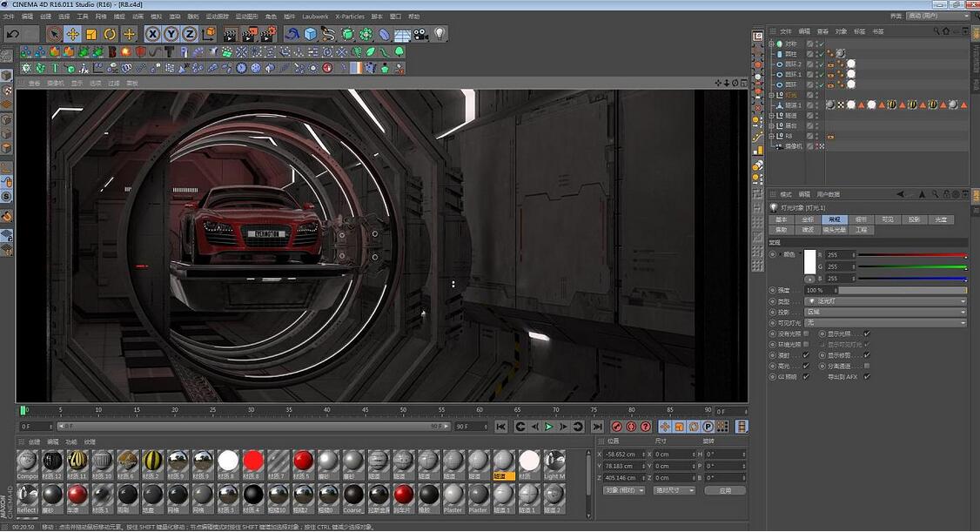This screenshot has width=980, height=532.
Task: Click frame 45 on the timeline ruler
Action: tap(365, 410)
